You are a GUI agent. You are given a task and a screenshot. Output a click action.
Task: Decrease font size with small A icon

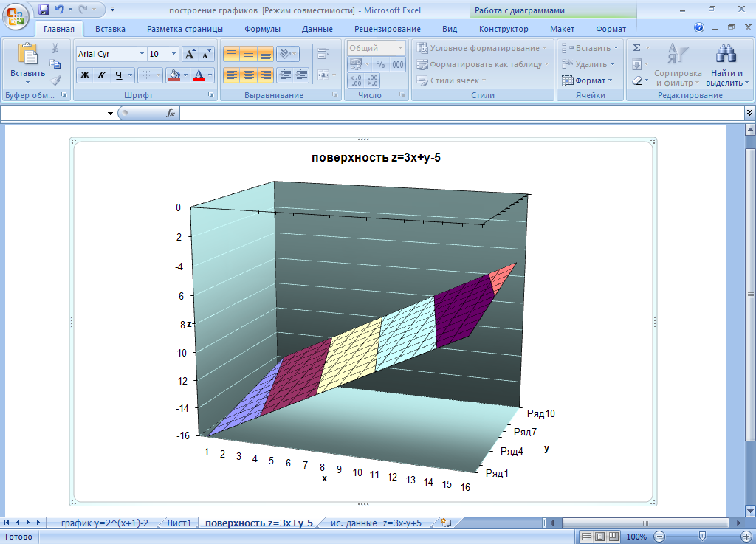(206, 54)
